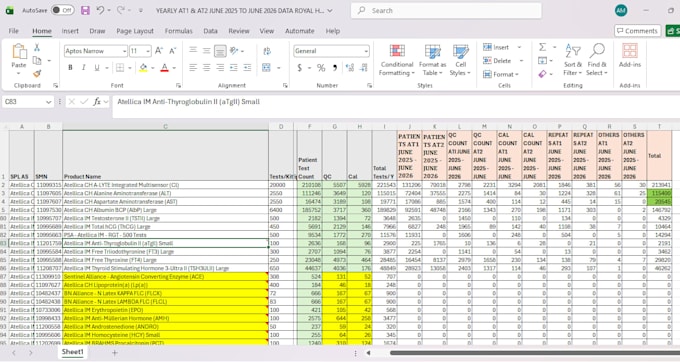Open Format cells dropdown
Viewport: 680px width, 362px height.
(501, 74)
